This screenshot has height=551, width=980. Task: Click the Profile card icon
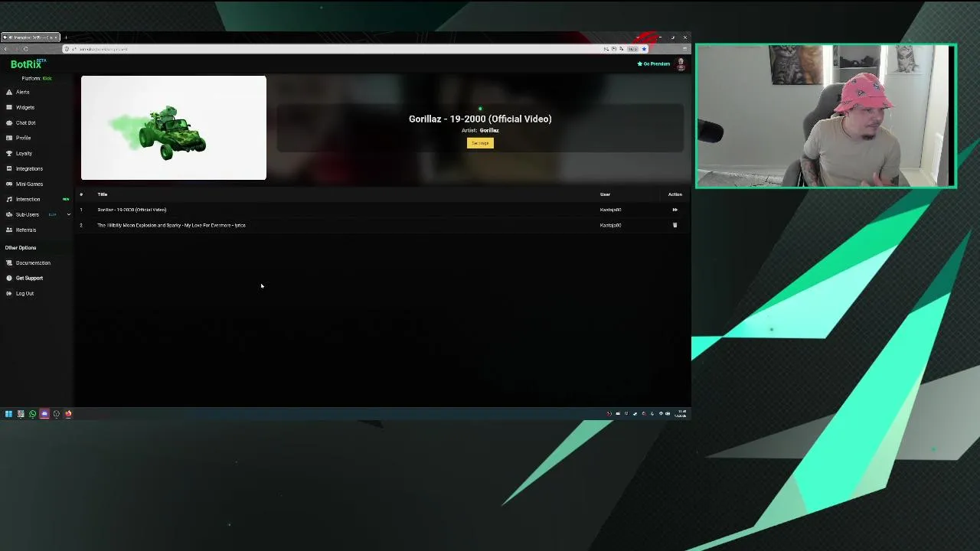tap(9, 138)
